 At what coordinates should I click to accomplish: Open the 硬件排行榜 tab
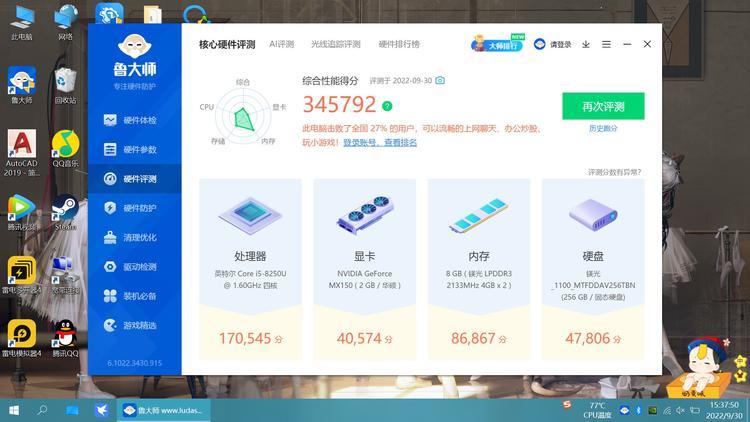click(x=399, y=45)
